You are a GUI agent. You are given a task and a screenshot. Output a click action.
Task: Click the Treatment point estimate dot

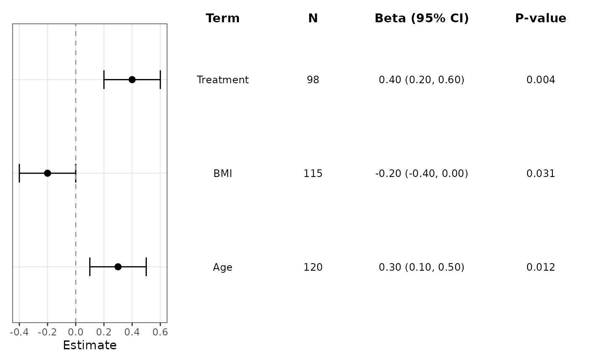coord(132,80)
